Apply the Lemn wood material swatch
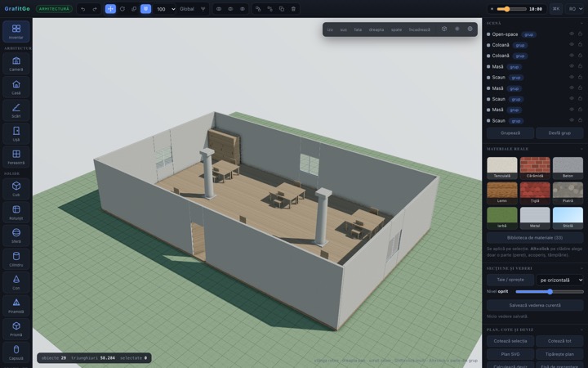 [x=501, y=193]
